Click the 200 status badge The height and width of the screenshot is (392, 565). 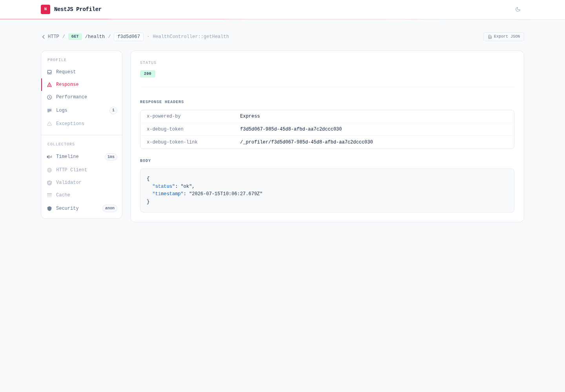click(148, 74)
